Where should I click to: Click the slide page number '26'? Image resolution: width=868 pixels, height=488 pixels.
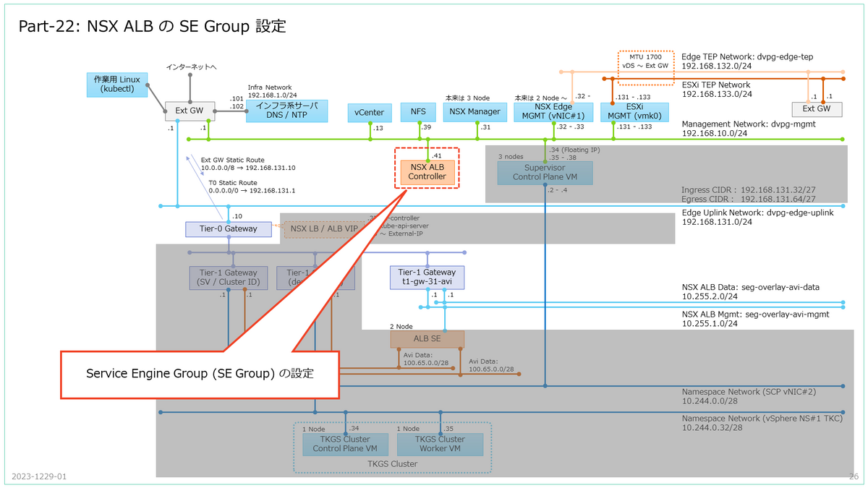pos(853,476)
